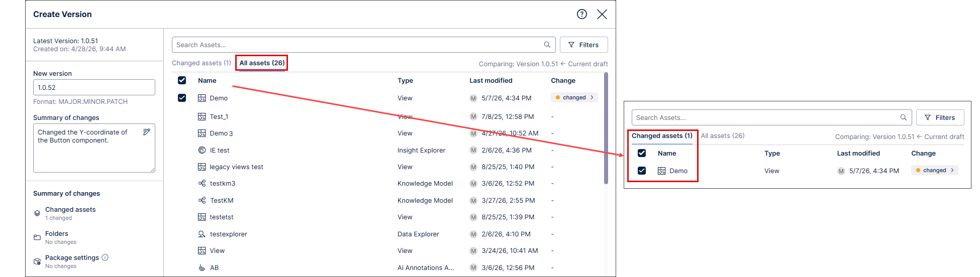Viewport: 980px width, 277px height.
Task: Click the AI Annotations icon beside AB
Action: pyautogui.click(x=202, y=267)
